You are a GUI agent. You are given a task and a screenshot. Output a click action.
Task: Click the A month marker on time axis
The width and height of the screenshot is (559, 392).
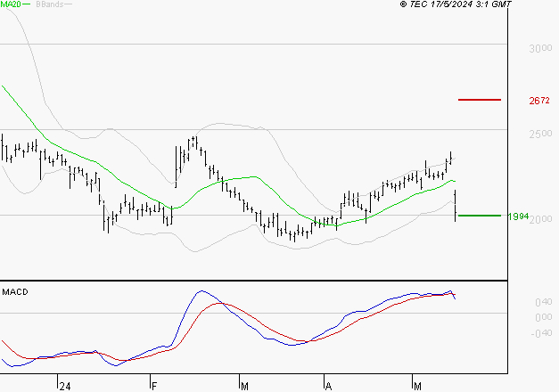tap(328, 387)
